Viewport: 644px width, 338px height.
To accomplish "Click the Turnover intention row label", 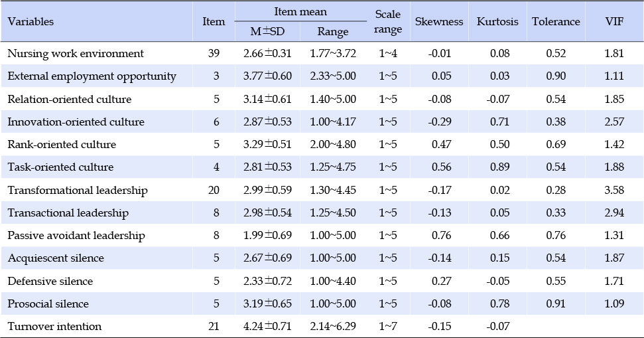I will pos(54,327).
